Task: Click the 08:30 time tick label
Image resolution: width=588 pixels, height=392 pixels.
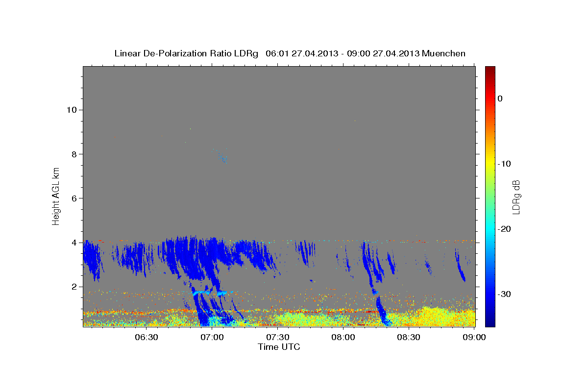Action: click(409, 338)
